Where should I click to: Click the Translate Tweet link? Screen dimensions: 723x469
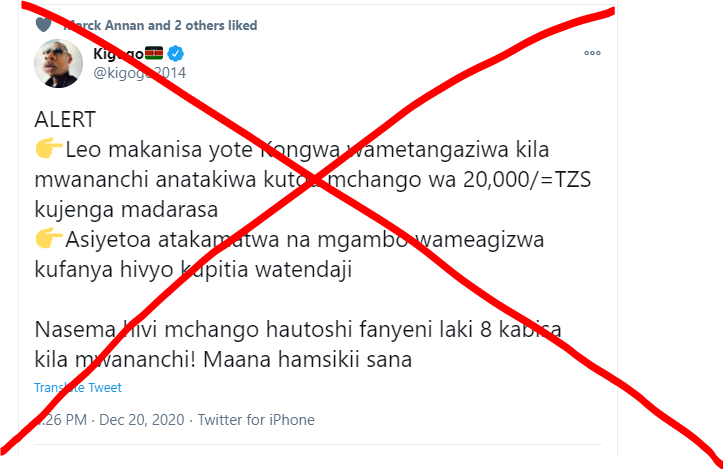point(78,387)
